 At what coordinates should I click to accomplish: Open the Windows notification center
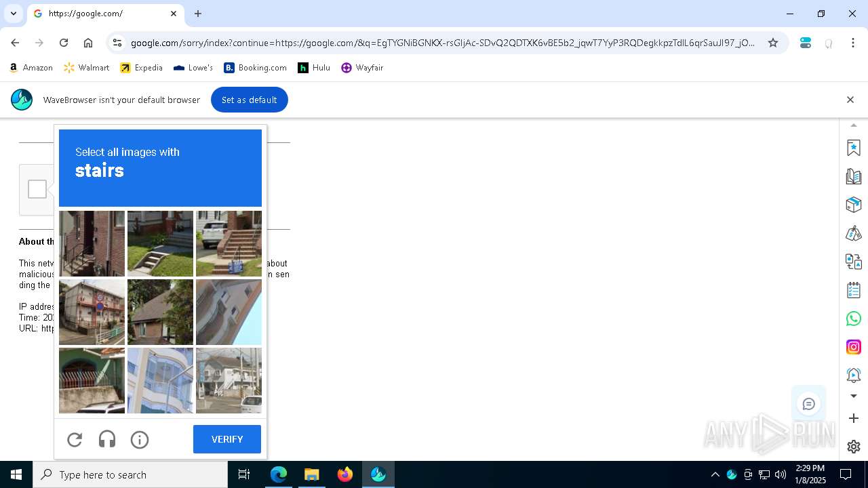[x=846, y=474]
